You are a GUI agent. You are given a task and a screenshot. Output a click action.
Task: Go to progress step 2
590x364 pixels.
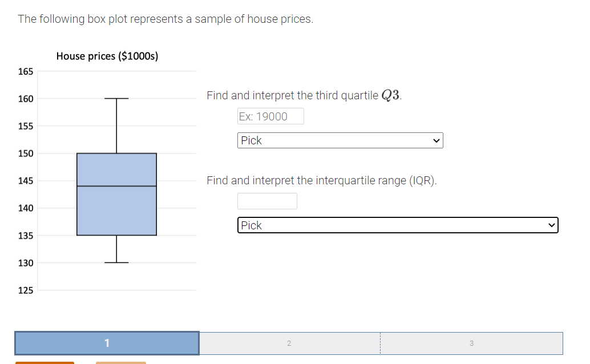289,343
